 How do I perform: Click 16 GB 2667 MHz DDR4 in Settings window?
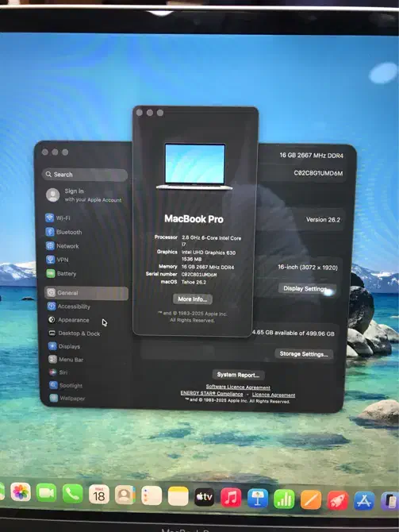click(x=312, y=156)
